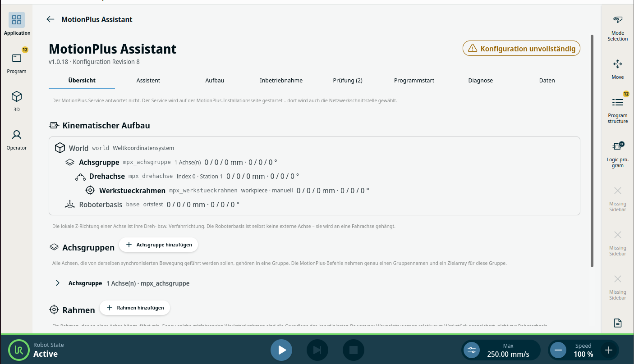The image size is (634, 364).
Task: Click the Step forward button
Action: pyautogui.click(x=317, y=350)
